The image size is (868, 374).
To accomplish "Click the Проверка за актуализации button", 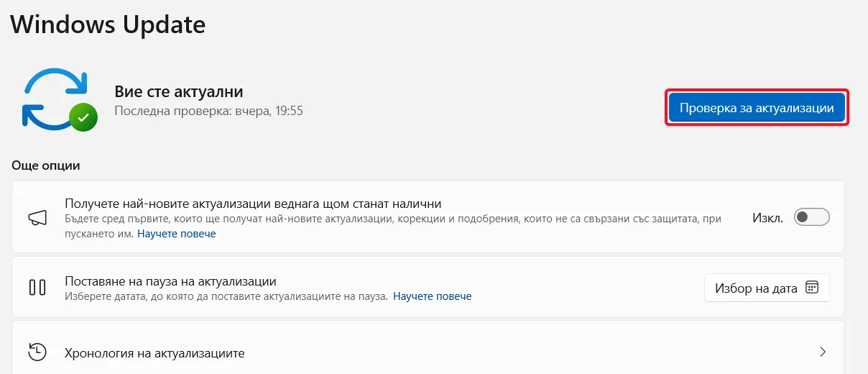I will tap(757, 108).
